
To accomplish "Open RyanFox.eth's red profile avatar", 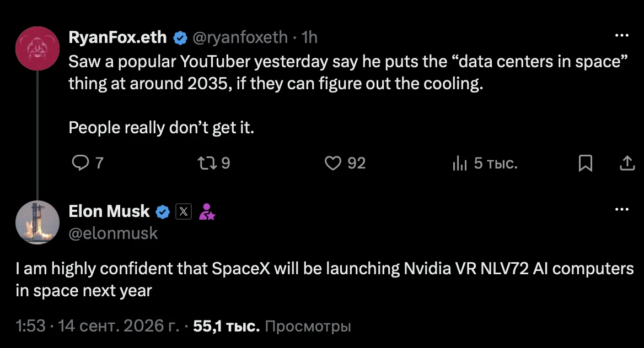I will pyautogui.click(x=37, y=48).
